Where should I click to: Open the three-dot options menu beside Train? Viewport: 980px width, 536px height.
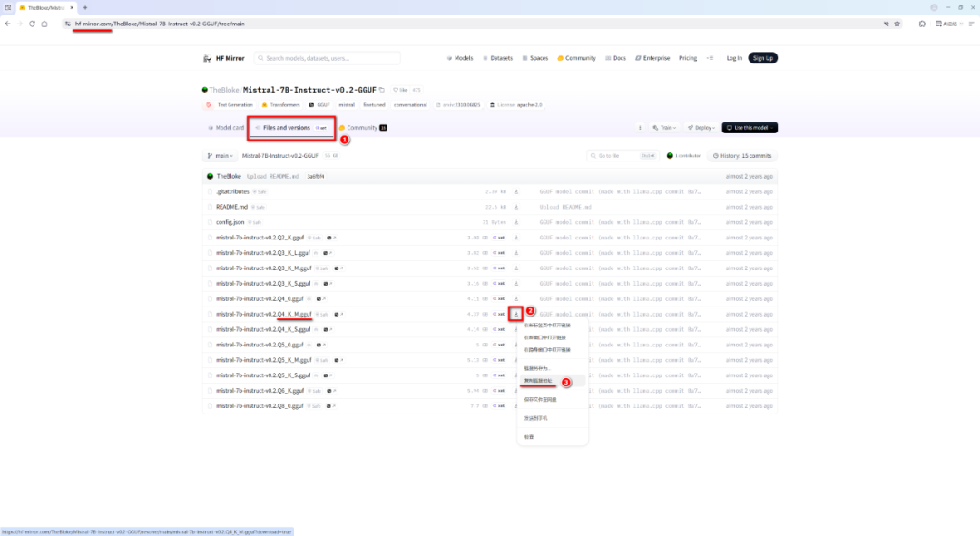640,128
